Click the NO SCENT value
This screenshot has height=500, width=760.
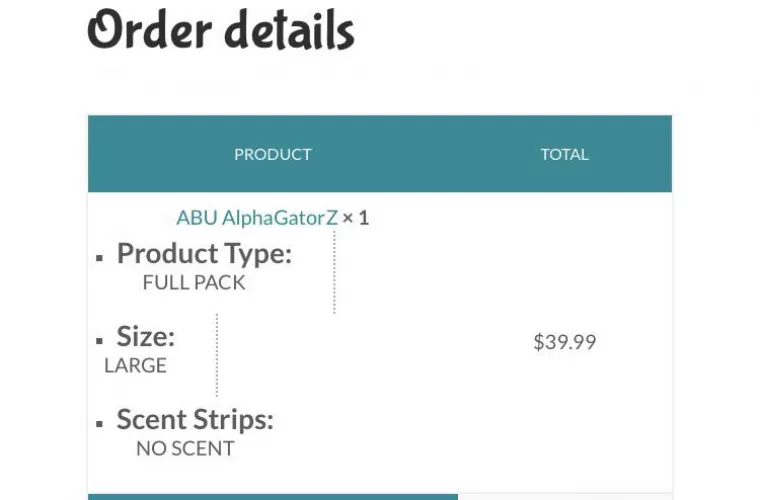coord(185,448)
